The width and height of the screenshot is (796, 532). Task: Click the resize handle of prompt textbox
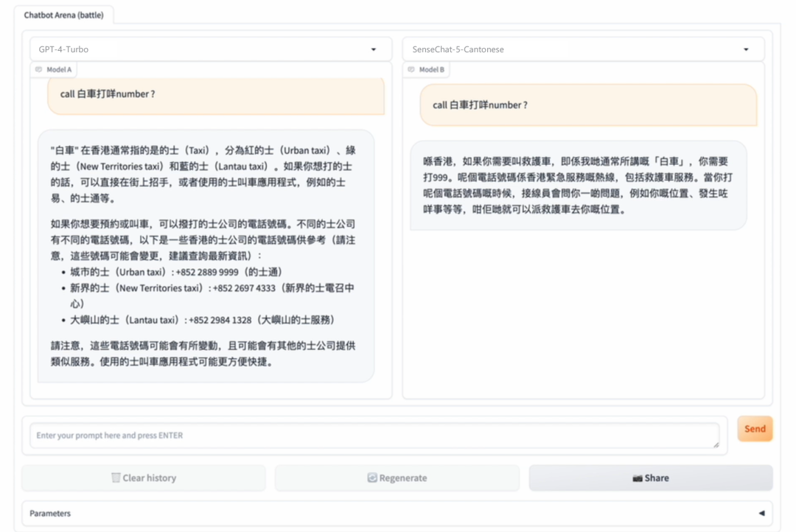click(x=715, y=444)
